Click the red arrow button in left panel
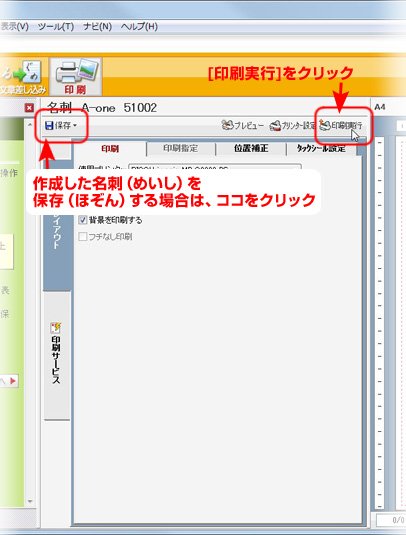The height and width of the screenshot is (535, 406). click(13, 381)
